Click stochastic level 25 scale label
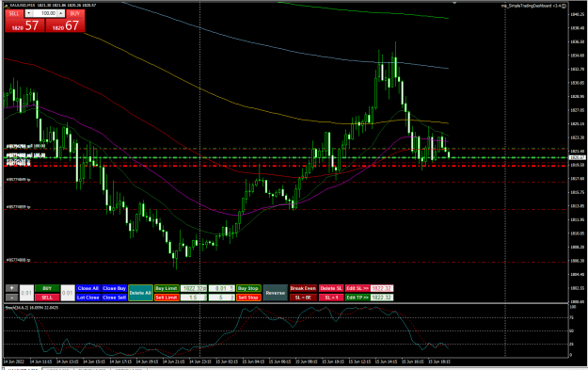 tap(572, 344)
